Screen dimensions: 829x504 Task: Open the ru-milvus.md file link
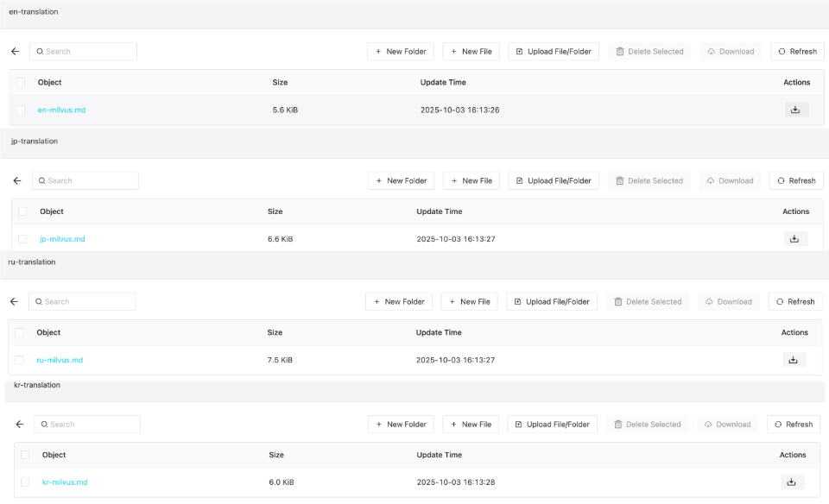coord(60,360)
